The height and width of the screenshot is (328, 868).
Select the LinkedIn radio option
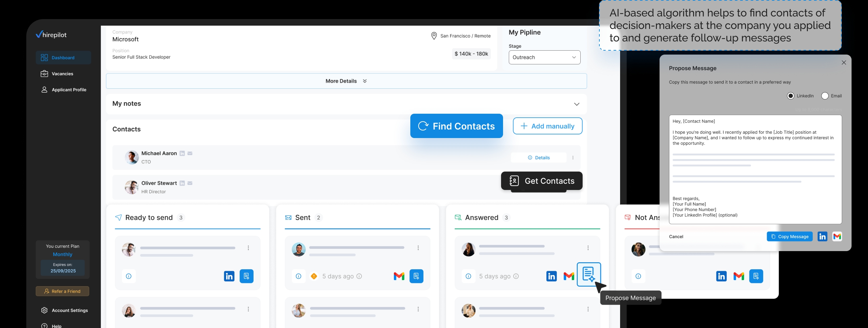[x=791, y=96]
